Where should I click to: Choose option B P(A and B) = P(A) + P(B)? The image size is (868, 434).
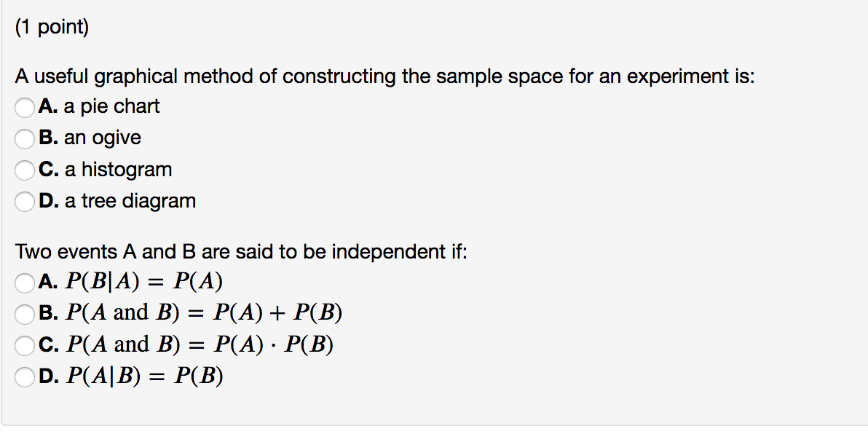pyautogui.click(x=24, y=315)
